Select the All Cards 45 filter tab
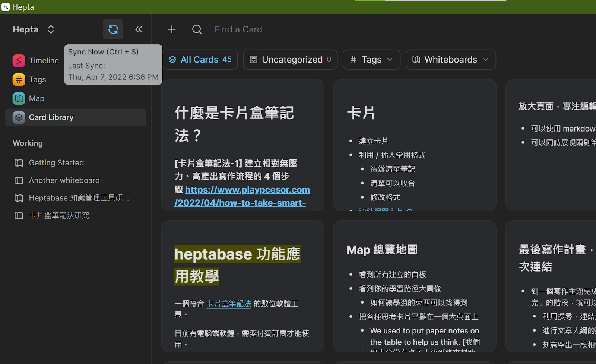Screen dimensions: 596x364 pyautogui.click(x=200, y=60)
